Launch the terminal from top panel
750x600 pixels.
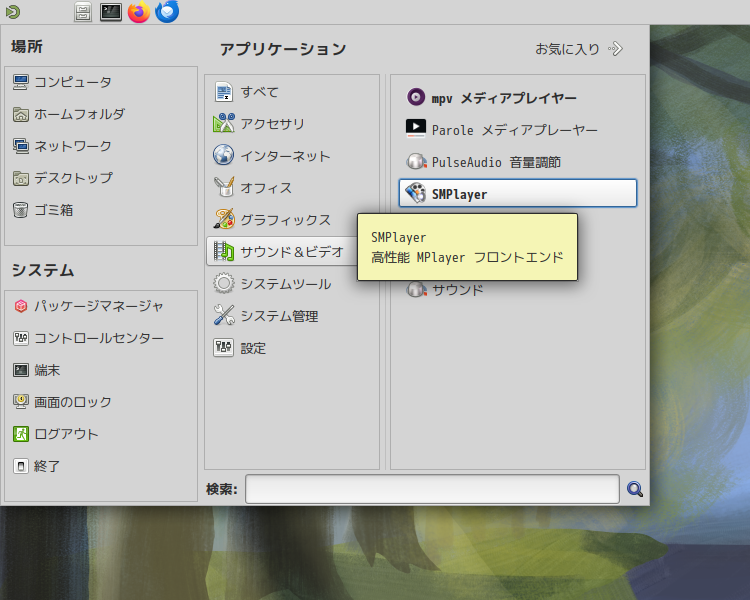point(110,12)
